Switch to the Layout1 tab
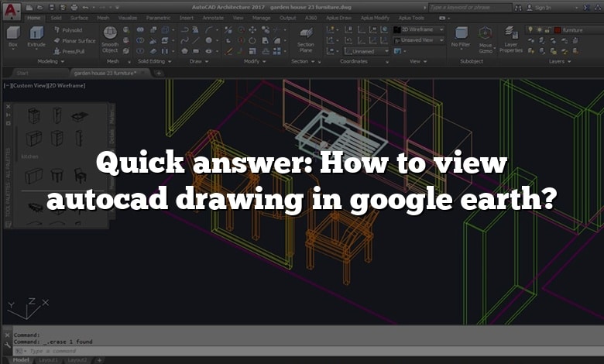The image size is (604, 364). tap(49, 360)
